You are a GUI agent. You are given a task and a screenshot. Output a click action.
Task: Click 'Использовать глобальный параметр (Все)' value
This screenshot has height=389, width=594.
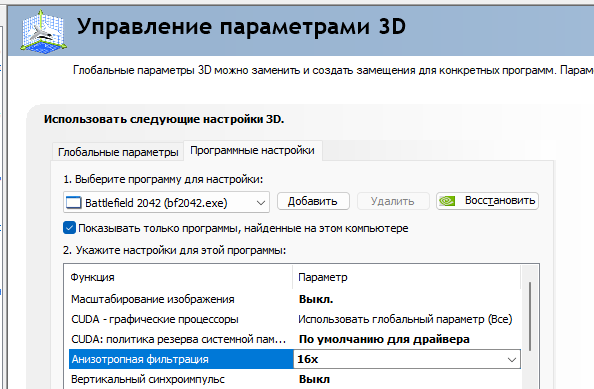405,319
